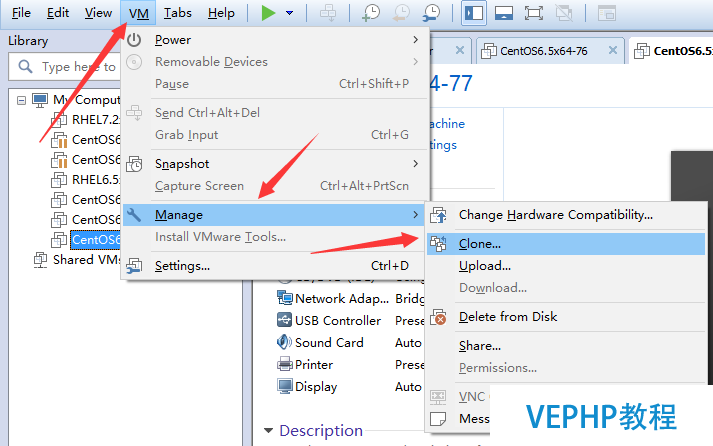This screenshot has height=446, width=713.
Task: Click the Unity mode toolbar icon
Action: pyautogui.click(x=564, y=13)
